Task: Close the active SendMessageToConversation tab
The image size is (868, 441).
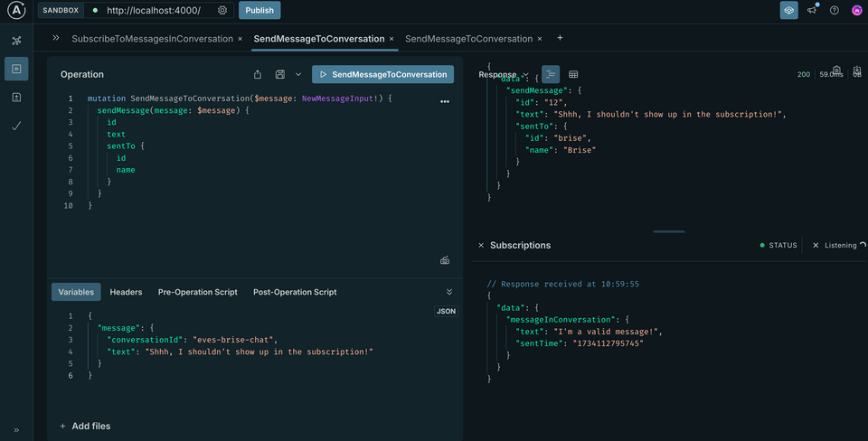Action: click(x=392, y=39)
